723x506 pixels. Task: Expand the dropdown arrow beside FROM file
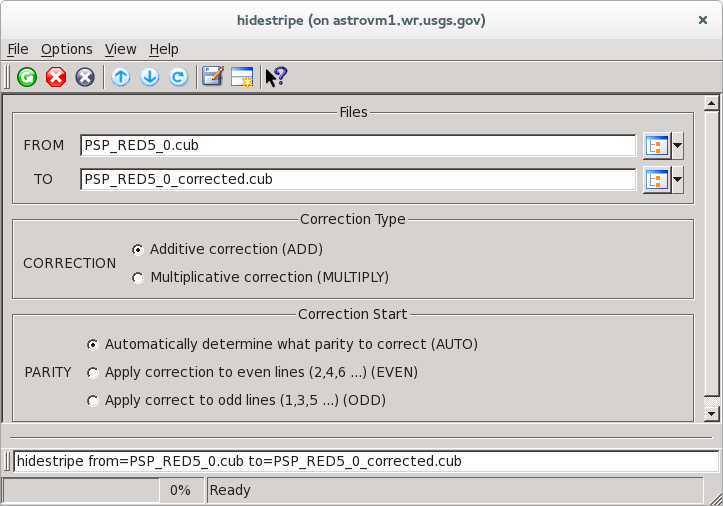click(678, 146)
